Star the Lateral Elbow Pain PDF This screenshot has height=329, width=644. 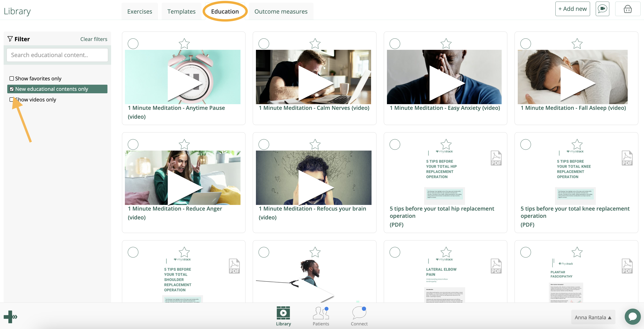click(x=446, y=252)
